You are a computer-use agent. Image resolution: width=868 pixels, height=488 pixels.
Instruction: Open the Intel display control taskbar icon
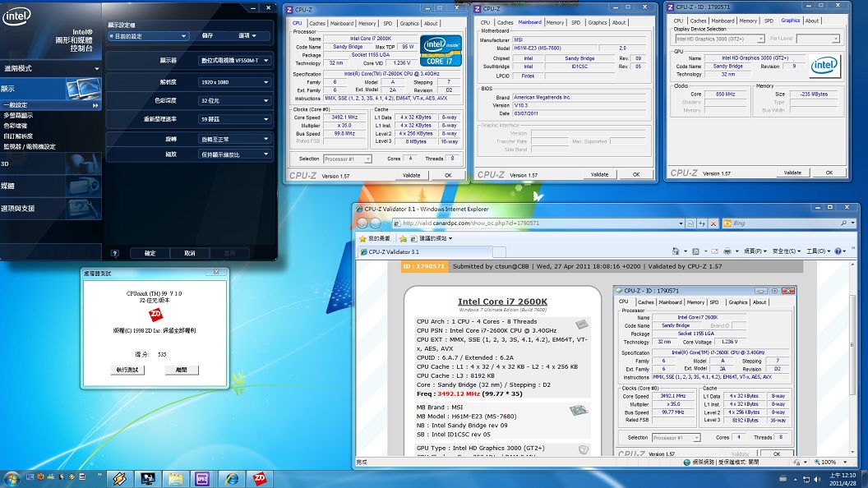pos(147,479)
